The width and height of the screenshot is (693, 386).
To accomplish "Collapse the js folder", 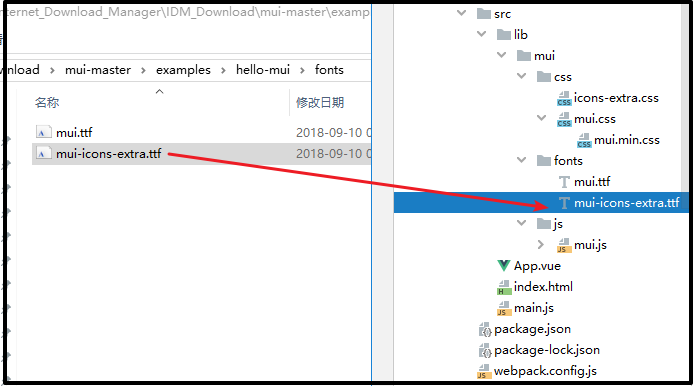I will pos(522,223).
